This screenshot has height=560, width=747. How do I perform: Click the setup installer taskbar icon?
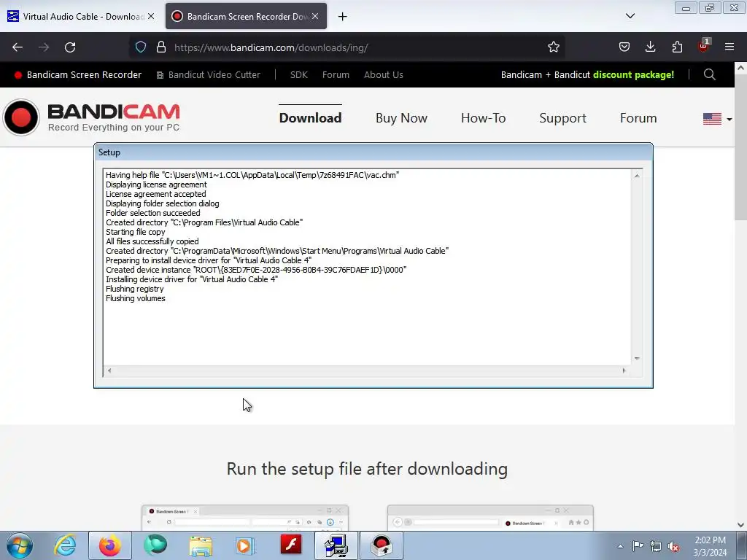tap(336, 545)
